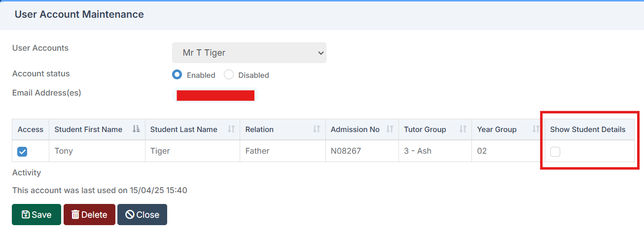644x234 pixels.
Task: Uncheck the Access checkbox for Tony
Action: click(x=22, y=152)
